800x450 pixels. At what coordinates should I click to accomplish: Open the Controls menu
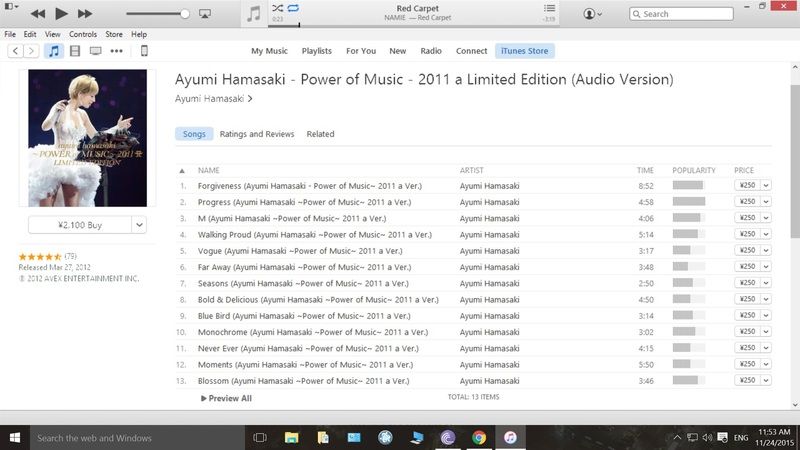click(83, 34)
